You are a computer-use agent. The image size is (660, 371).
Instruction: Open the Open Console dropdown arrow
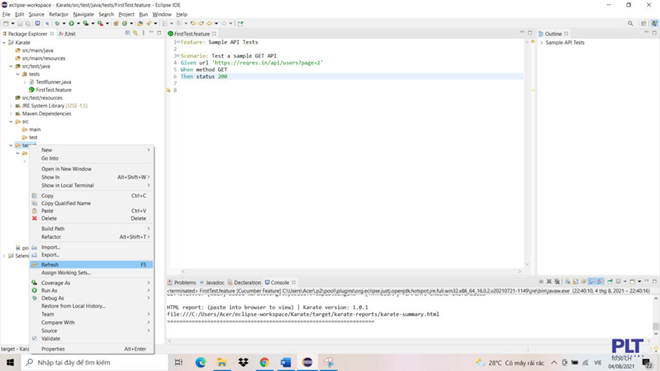click(x=639, y=281)
